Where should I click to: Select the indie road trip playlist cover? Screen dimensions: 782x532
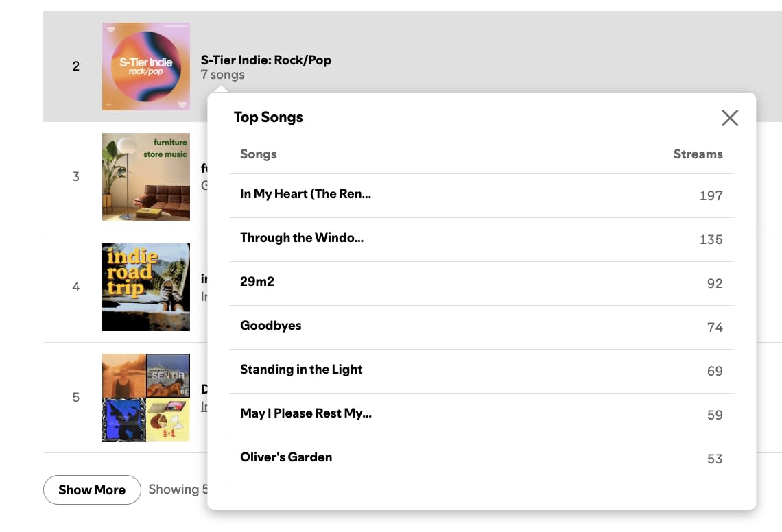click(x=146, y=287)
